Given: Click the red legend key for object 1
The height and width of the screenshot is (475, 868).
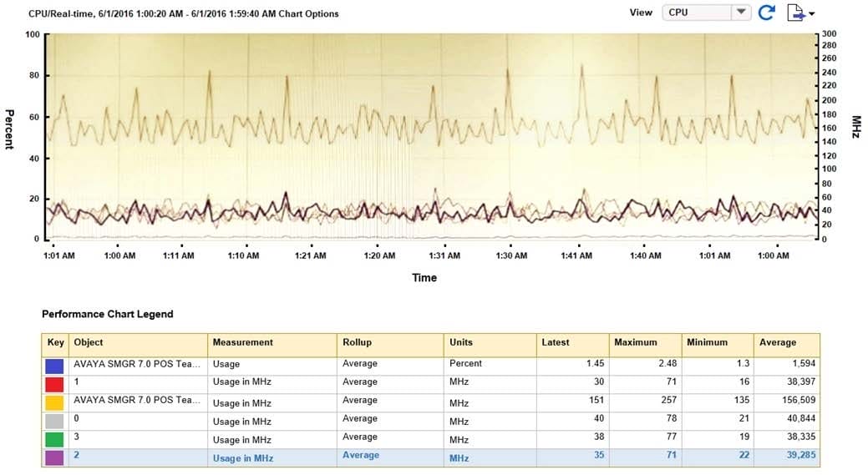Looking at the screenshot, I should pos(56,383).
